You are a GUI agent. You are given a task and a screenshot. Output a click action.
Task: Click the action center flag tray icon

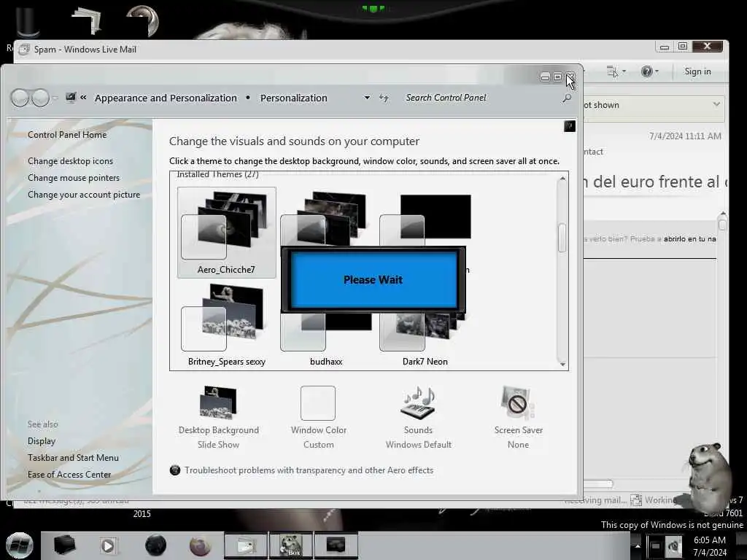(x=655, y=546)
